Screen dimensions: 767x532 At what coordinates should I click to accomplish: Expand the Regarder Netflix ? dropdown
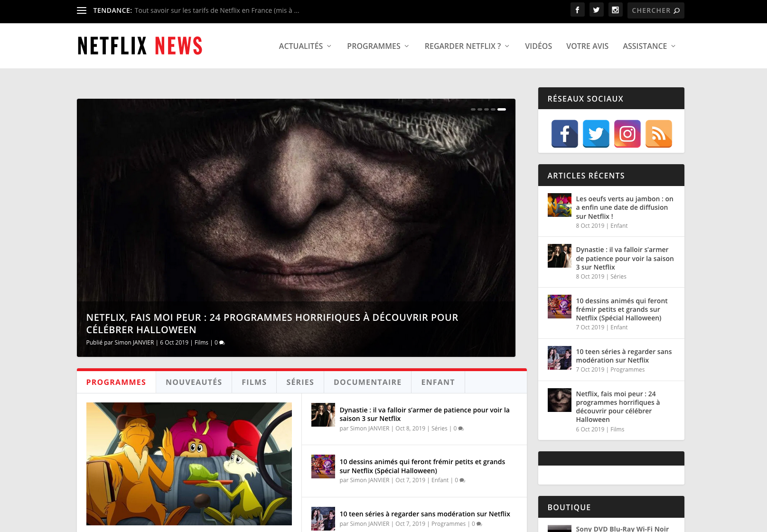[x=467, y=46]
